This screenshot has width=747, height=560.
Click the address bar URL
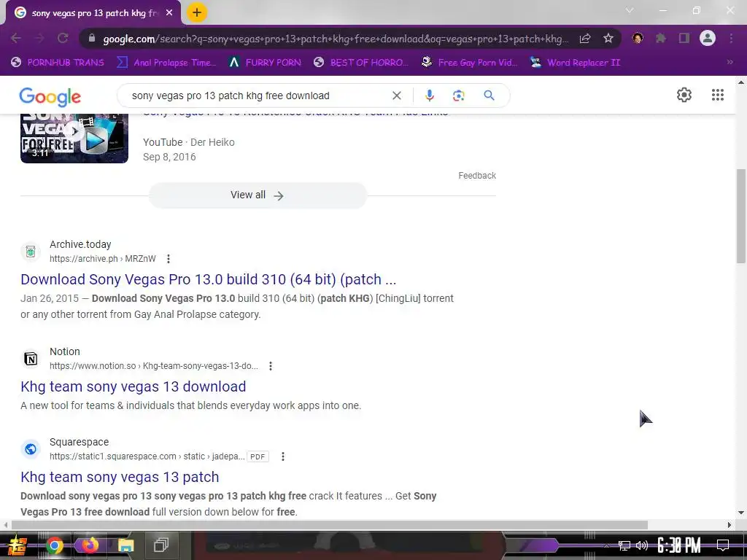click(x=336, y=39)
